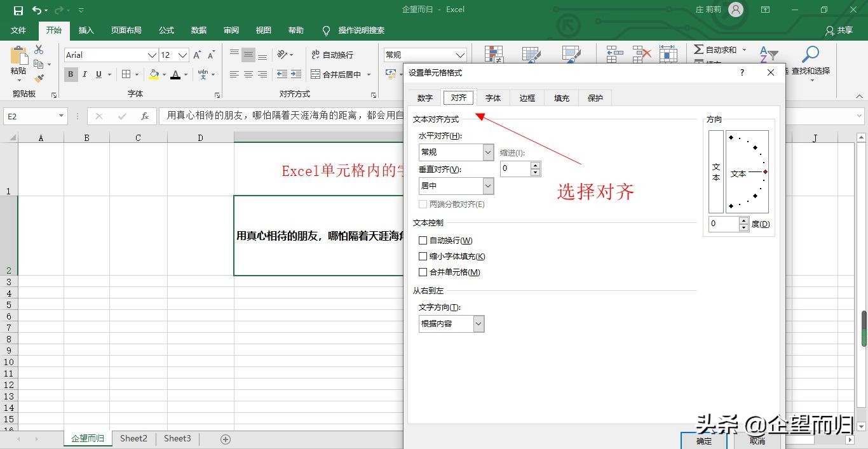Confirm with the 确定 button
Viewport: 868px width, 449px height.
coord(703,441)
